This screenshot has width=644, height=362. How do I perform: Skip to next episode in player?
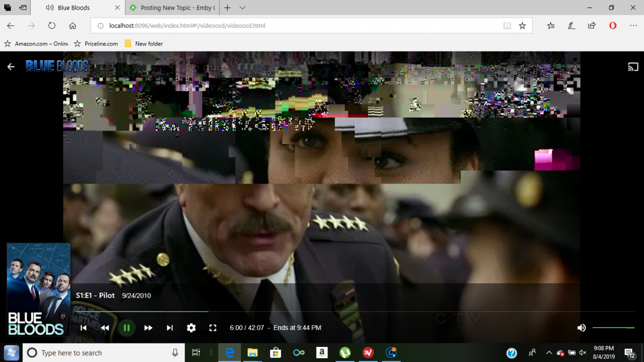(x=170, y=328)
